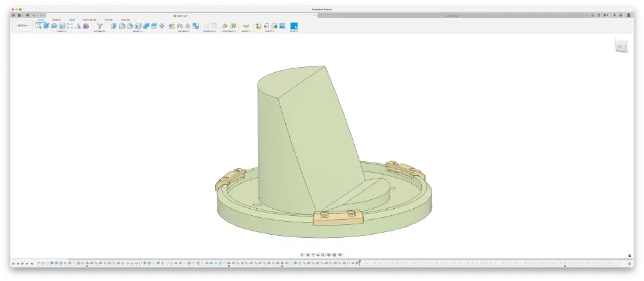Viewport: 644px width, 281px height.
Task: Expand the Modify menu dropdown
Action: point(137,31)
